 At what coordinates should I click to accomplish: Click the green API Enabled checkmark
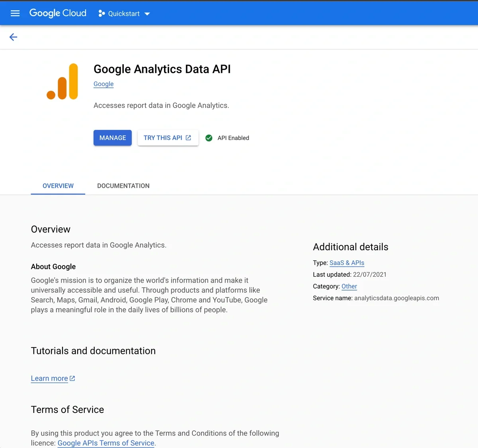pos(209,138)
